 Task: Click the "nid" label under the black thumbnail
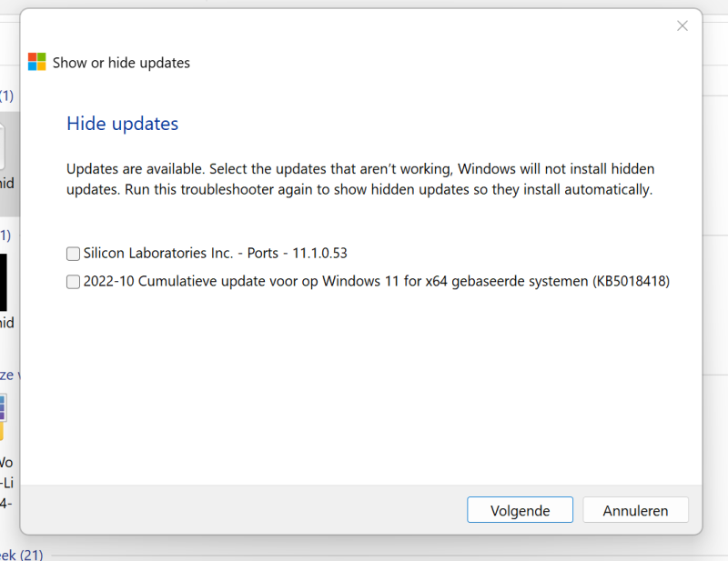pyautogui.click(x=6, y=323)
